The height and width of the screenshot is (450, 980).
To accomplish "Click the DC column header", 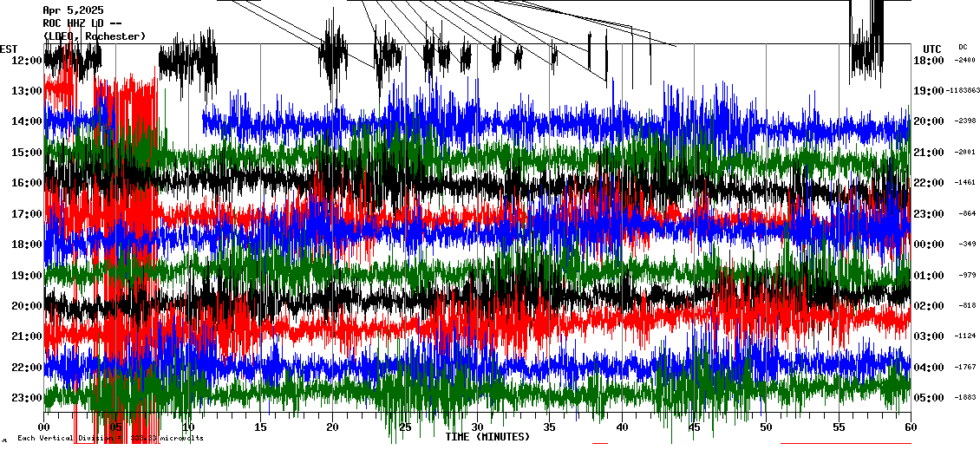I will click(x=963, y=47).
